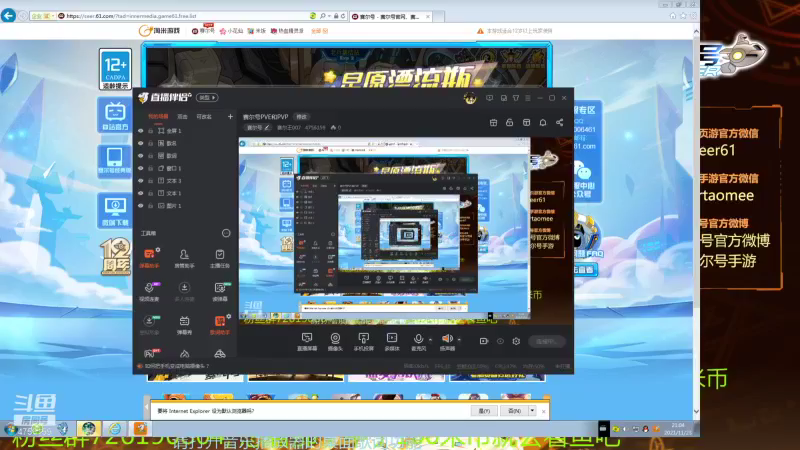
Task: Hide the 图片 1 source layer
Action: tap(141, 206)
